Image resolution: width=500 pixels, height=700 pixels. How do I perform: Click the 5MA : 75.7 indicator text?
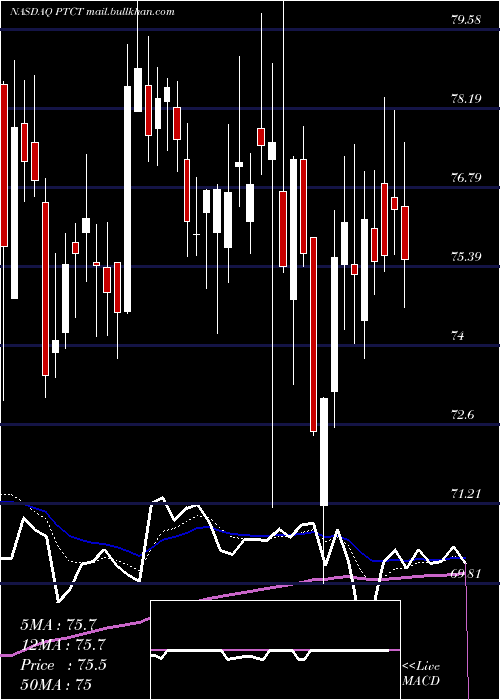point(58,625)
